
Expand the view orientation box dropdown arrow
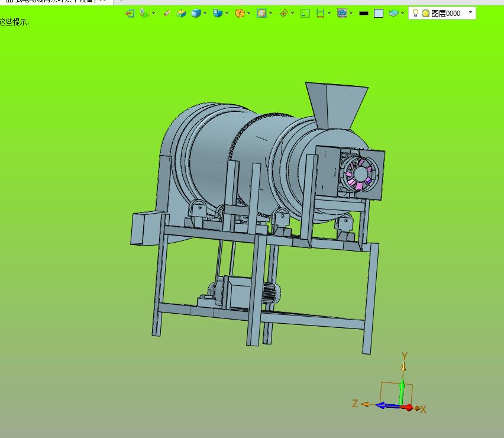point(227,14)
